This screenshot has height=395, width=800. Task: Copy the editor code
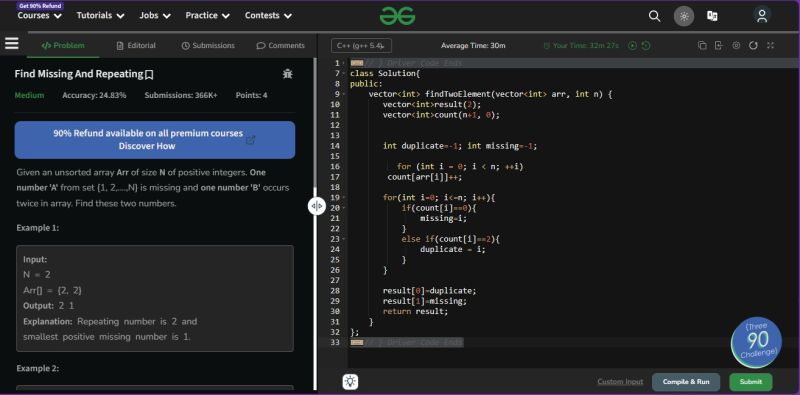pyautogui.click(x=702, y=45)
